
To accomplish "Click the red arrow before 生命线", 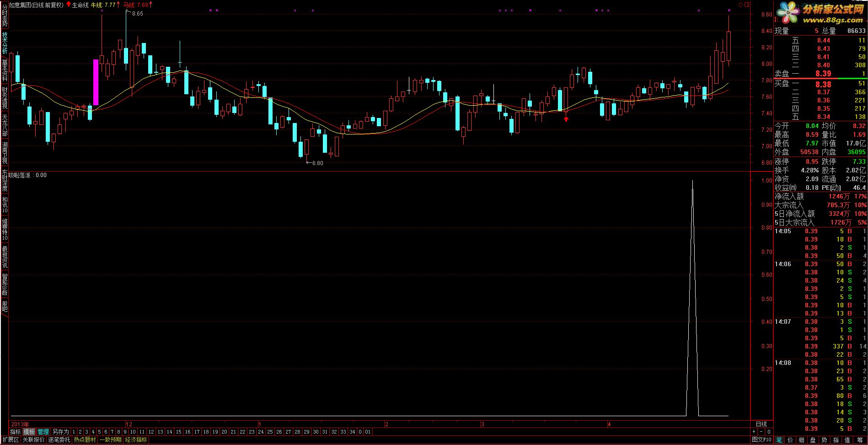I will click(68, 5).
